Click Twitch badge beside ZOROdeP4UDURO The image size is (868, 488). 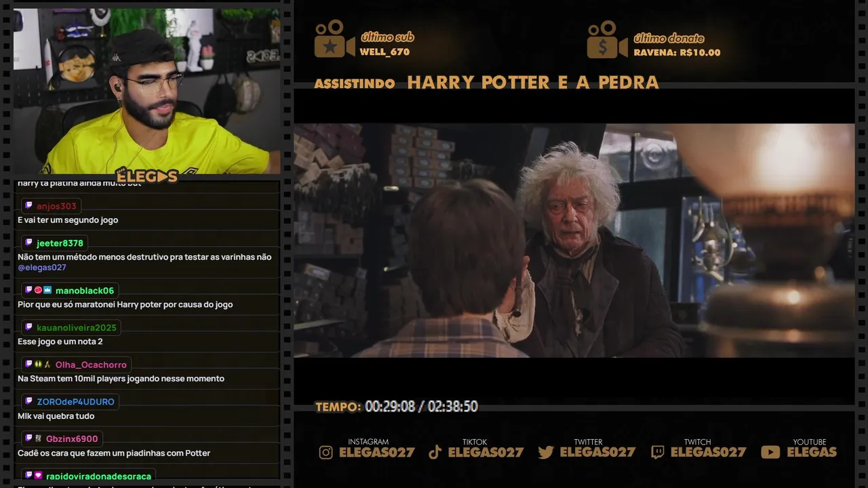coord(29,401)
